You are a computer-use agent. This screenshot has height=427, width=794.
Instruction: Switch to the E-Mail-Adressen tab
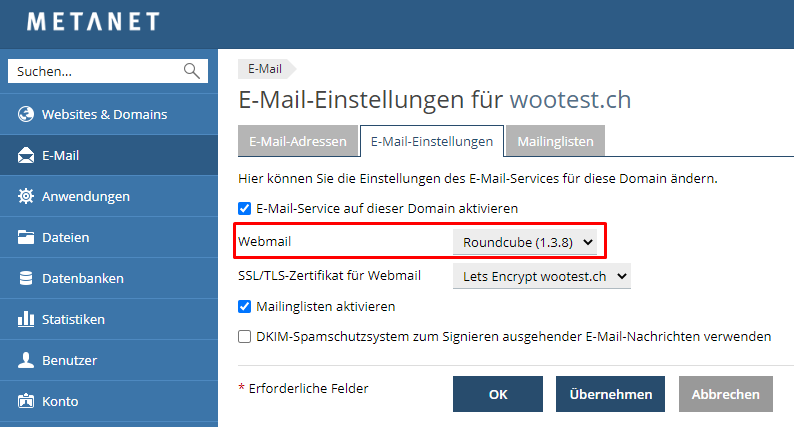298,141
